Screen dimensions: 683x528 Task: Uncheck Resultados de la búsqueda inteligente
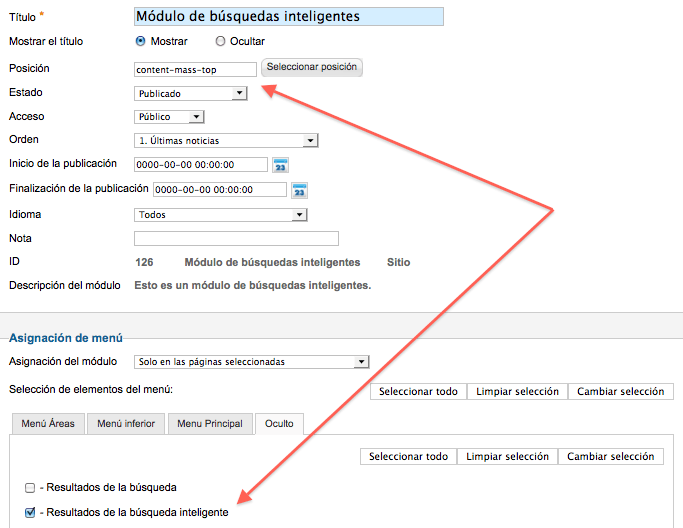click(30, 513)
